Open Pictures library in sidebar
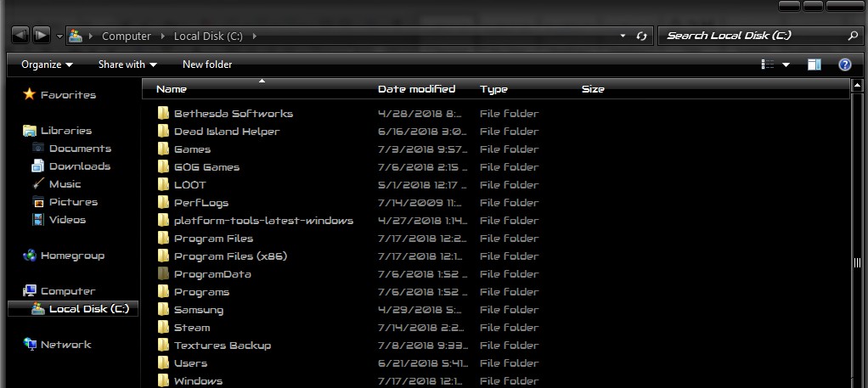Viewport: 868px width, 388px height. 73,202
